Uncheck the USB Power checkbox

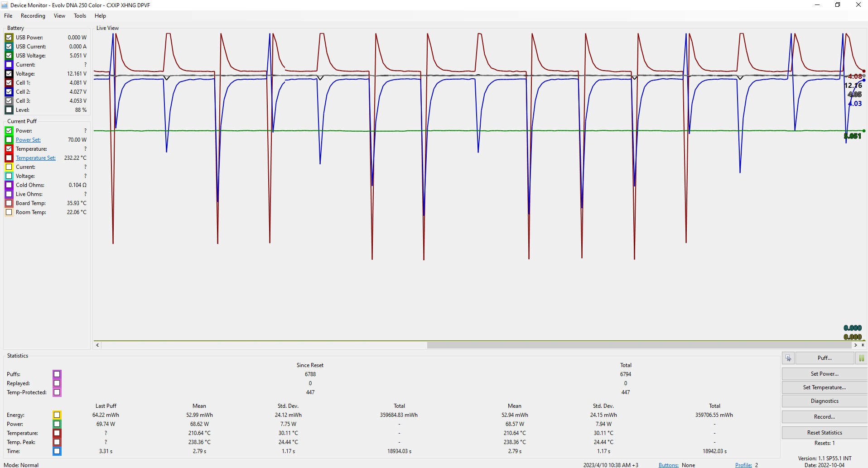pyautogui.click(x=9, y=38)
